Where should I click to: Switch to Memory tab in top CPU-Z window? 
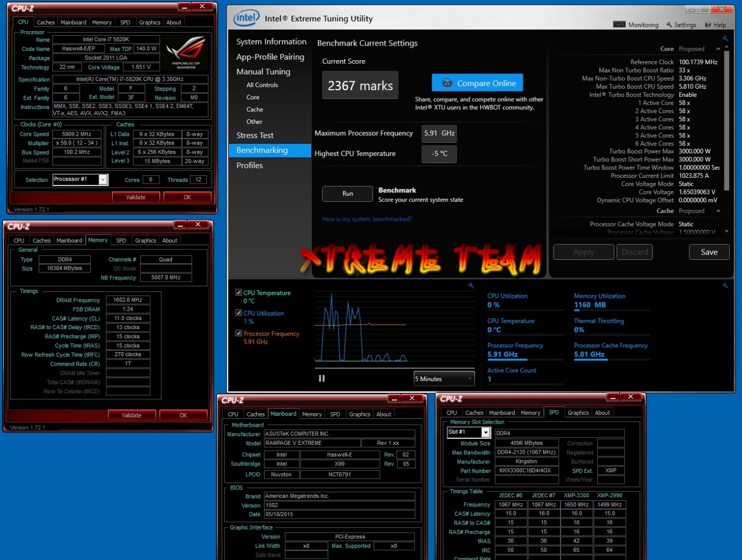102,22
